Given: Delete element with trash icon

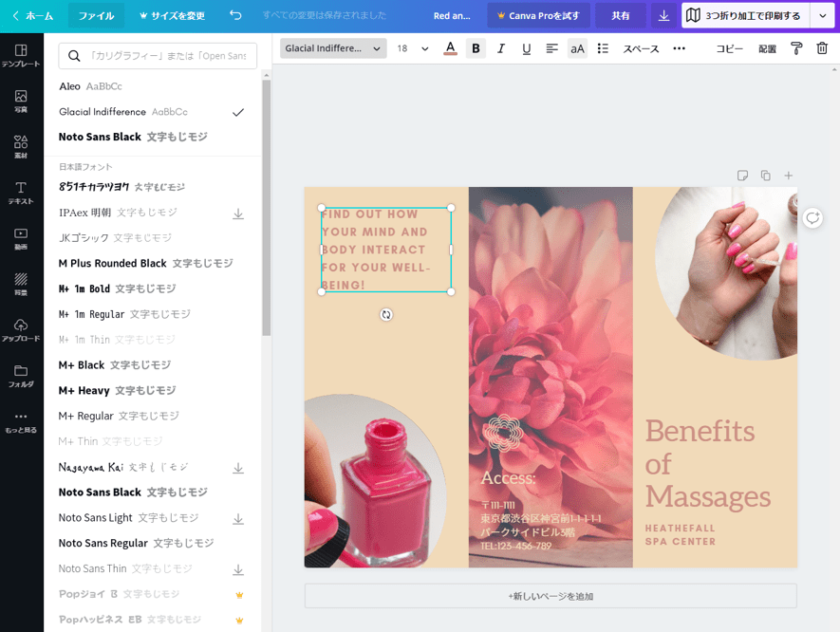Looking at the screenshot, I should tap(822, 48).
